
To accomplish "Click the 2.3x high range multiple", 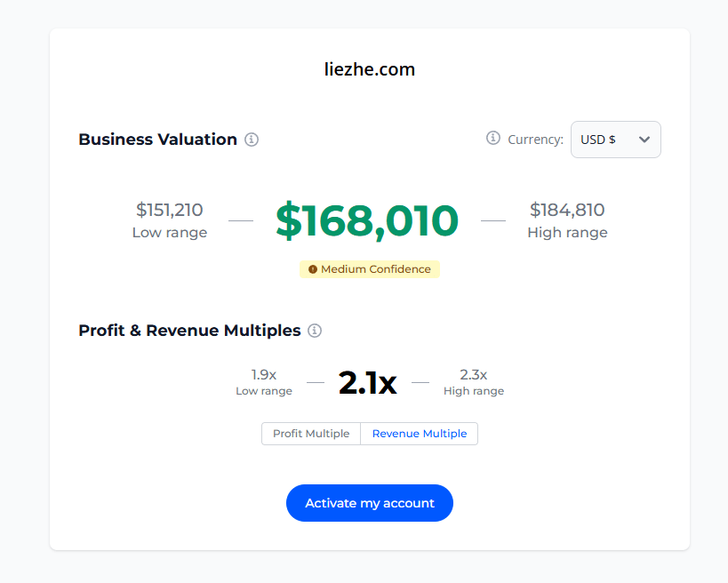I will pyautogui.click(x=474, y=374).
